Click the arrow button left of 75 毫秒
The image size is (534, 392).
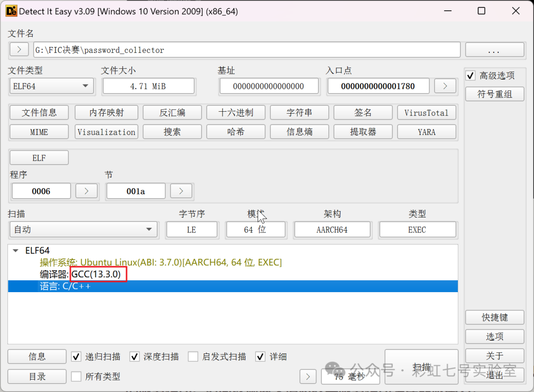(308, 377)
